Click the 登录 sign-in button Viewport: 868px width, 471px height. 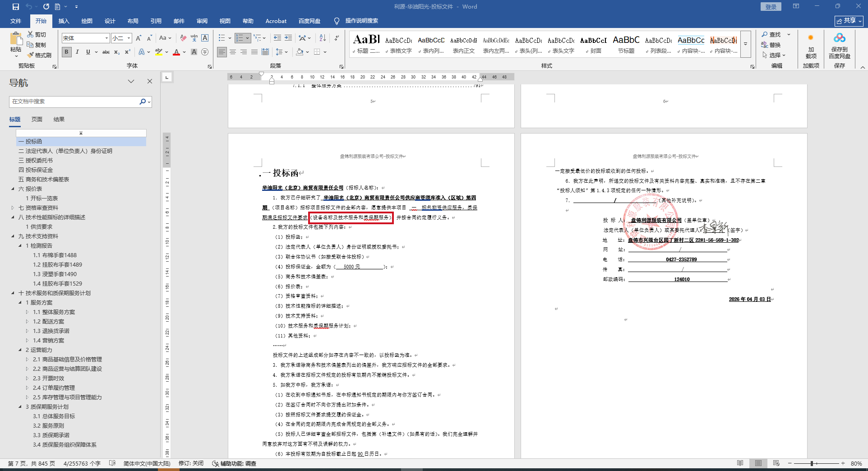coord(771,7)
